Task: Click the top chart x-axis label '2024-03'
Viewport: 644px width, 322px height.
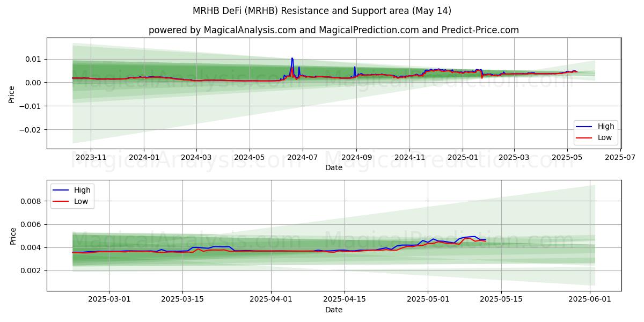Action: [x=196, y=158]
